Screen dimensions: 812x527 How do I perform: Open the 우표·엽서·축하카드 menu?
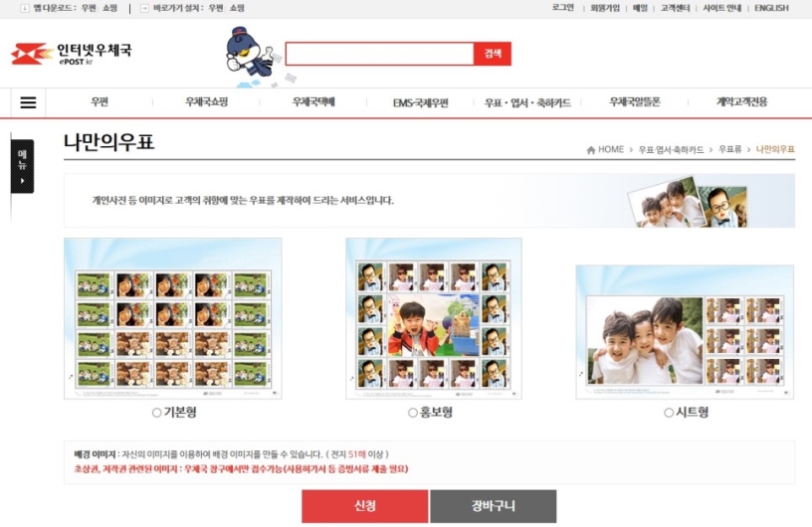[x=527, y=103]
